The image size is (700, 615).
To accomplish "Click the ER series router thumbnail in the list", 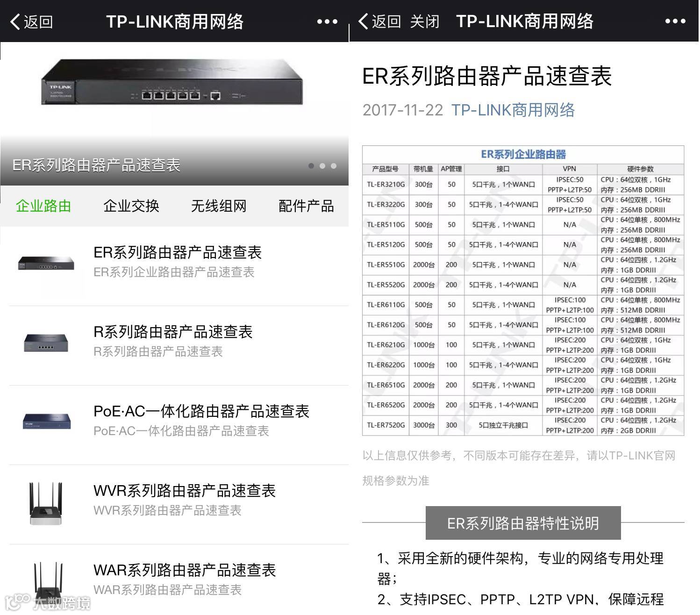I will tap(46, 263).
